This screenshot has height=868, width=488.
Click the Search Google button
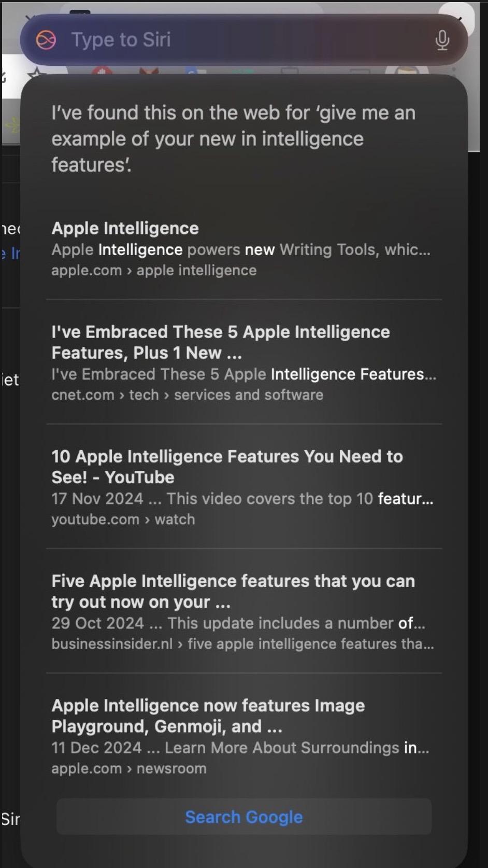coord(244,817)
